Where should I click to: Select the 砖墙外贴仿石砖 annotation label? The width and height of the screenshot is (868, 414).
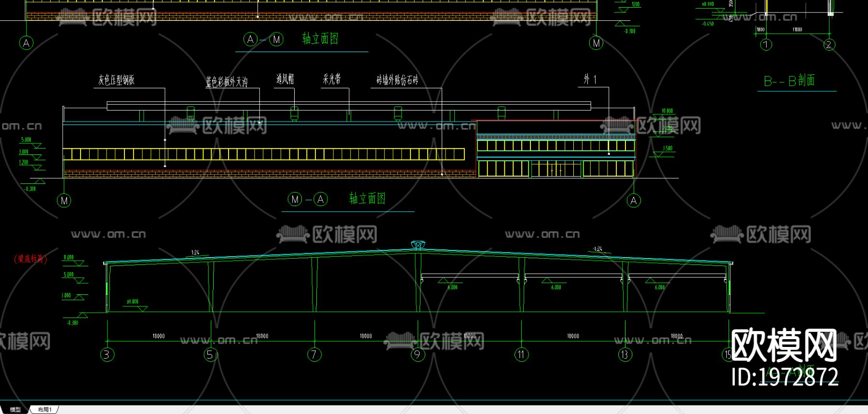coord(397,80)
